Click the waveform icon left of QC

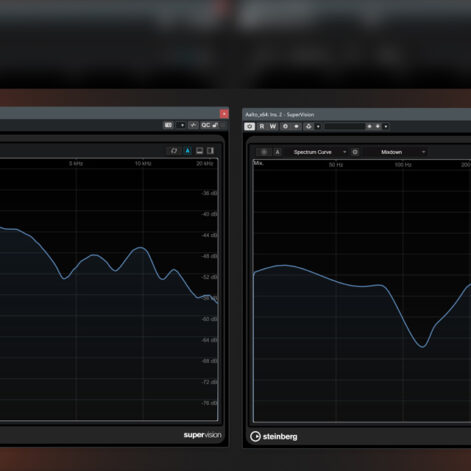tap(193, 125)
